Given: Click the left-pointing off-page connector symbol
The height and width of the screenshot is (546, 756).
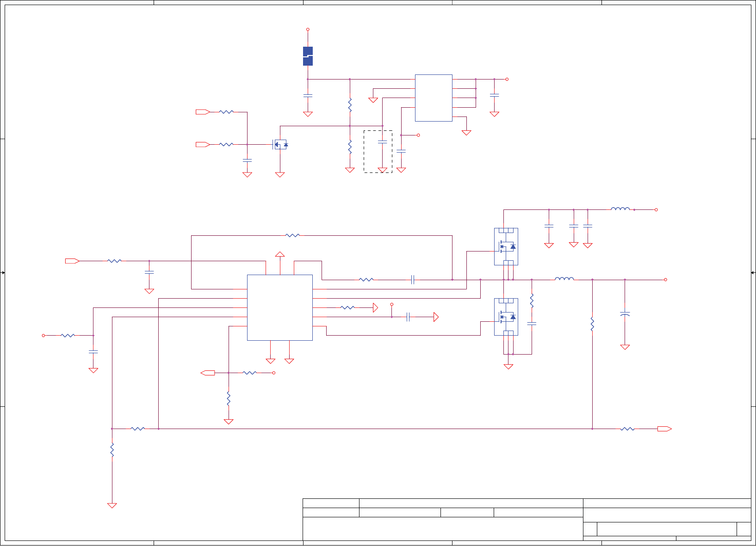Looking at the screenshot, I should pos(208,373).
